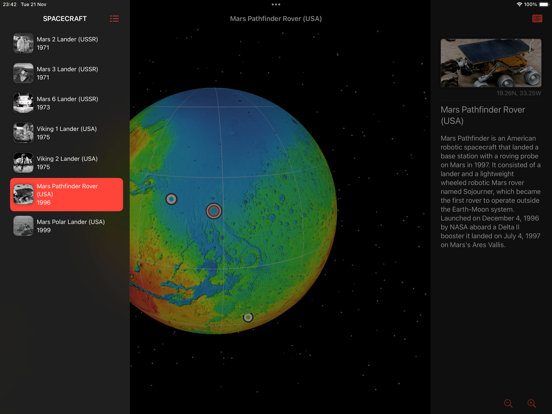Click the Viking 2 Lander thumbnail

pos(23,163)
